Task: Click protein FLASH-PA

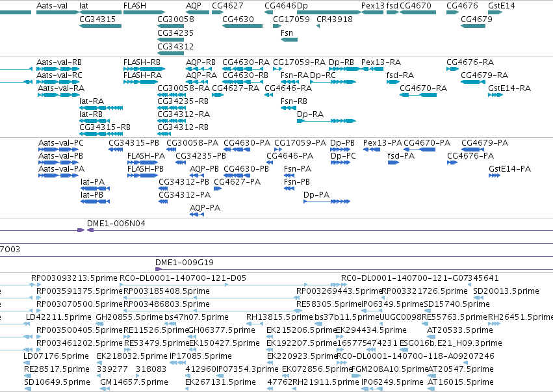Action: coord(146,156)
